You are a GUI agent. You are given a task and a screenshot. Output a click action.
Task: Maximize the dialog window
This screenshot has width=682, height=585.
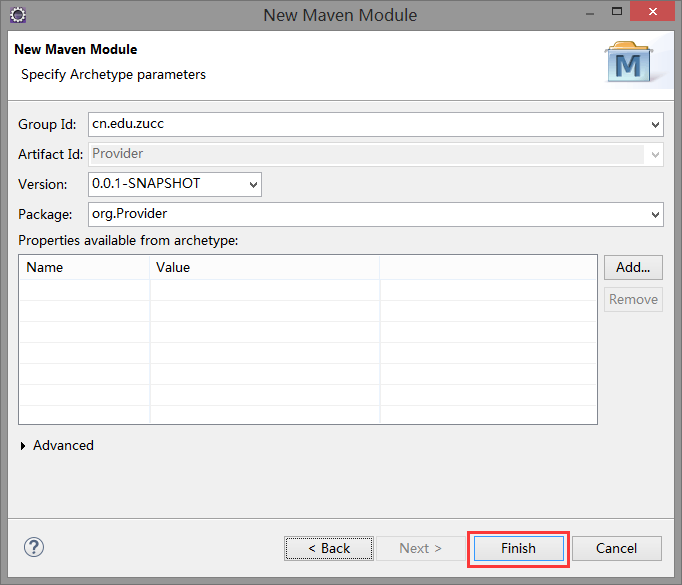coord(617,11)
